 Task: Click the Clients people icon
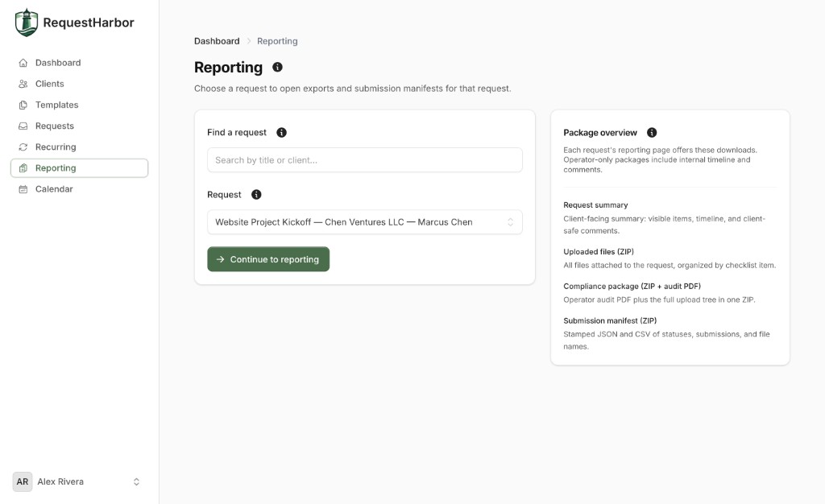23,84
